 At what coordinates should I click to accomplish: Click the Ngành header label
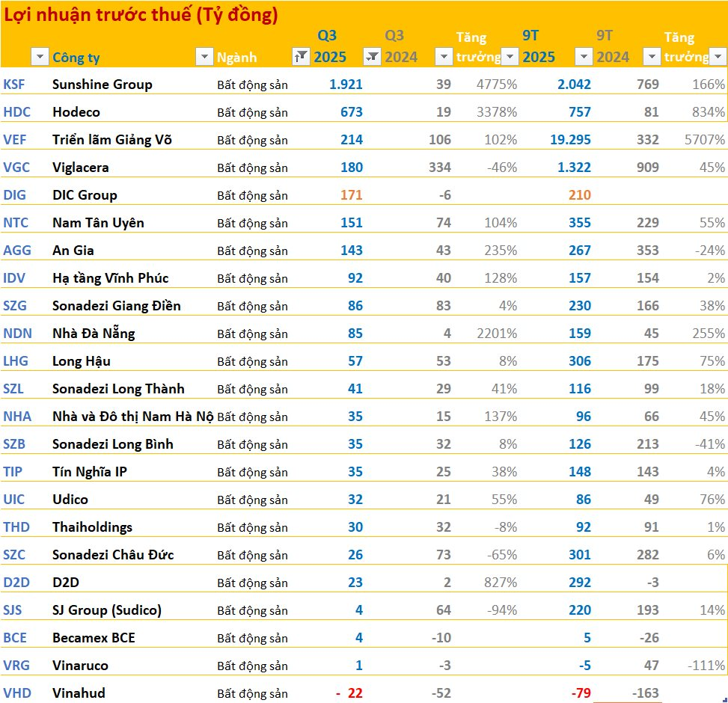point(236,58)
